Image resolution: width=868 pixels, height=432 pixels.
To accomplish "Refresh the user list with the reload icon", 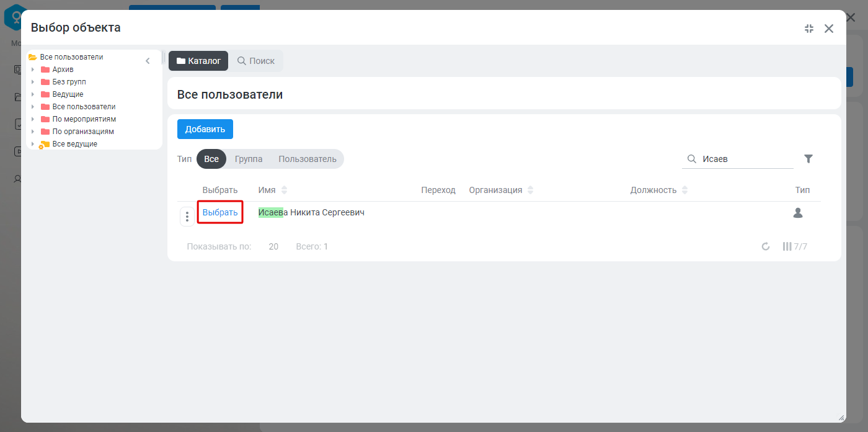I will [x=766, y=246].
